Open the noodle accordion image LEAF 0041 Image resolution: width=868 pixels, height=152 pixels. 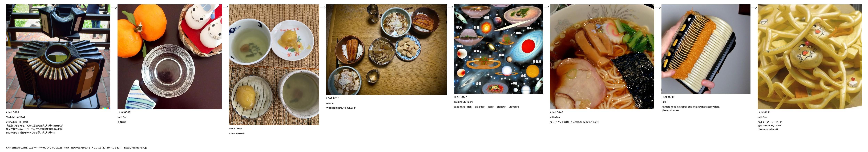(x=706, y=49)
